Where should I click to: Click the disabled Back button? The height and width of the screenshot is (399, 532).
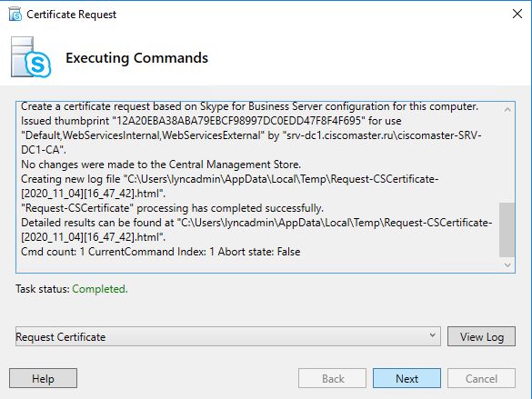pos(333,378)
